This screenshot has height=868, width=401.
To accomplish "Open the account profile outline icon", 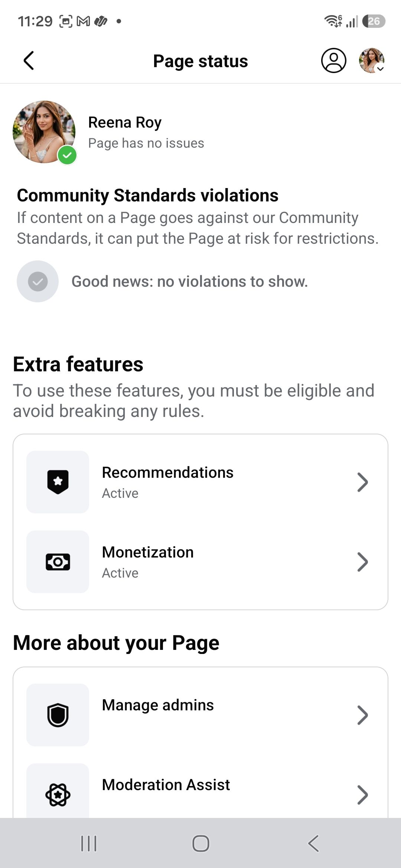I will click(x=333, y=60).
